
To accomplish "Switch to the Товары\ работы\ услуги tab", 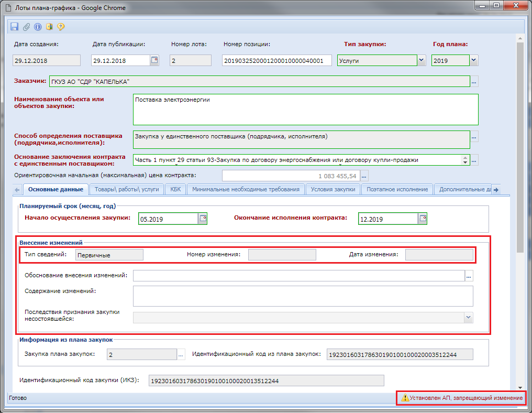I will 127,190.
